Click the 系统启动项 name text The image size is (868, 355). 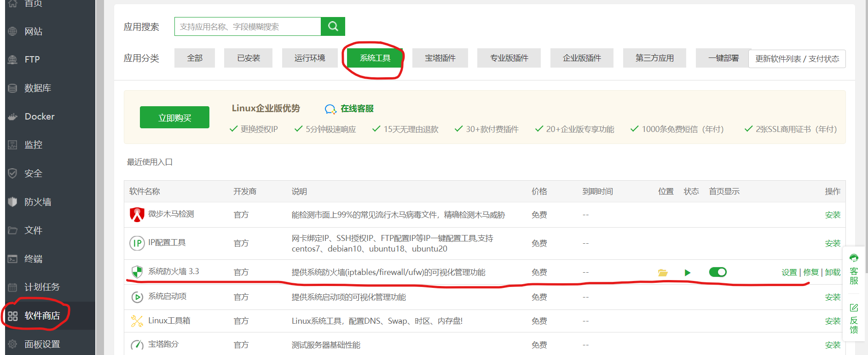click(168, 296)
